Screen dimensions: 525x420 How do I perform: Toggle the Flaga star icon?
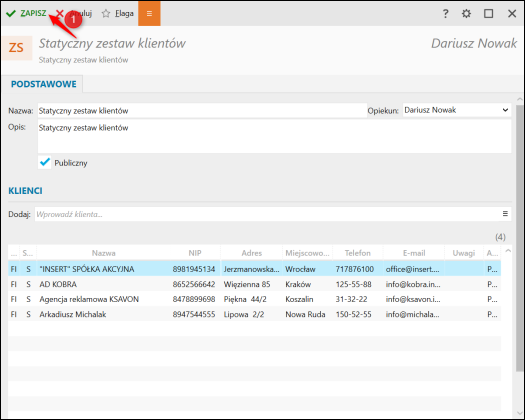tap(106, 13)
